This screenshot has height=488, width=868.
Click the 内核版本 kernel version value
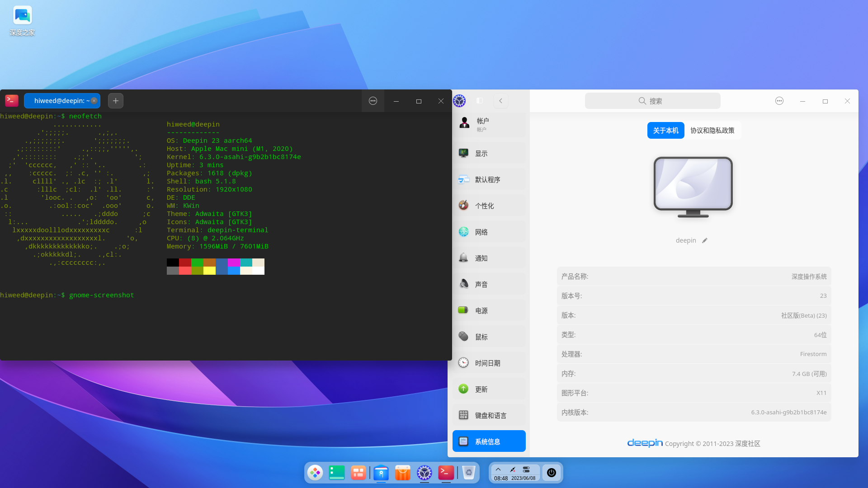point(789,413)
